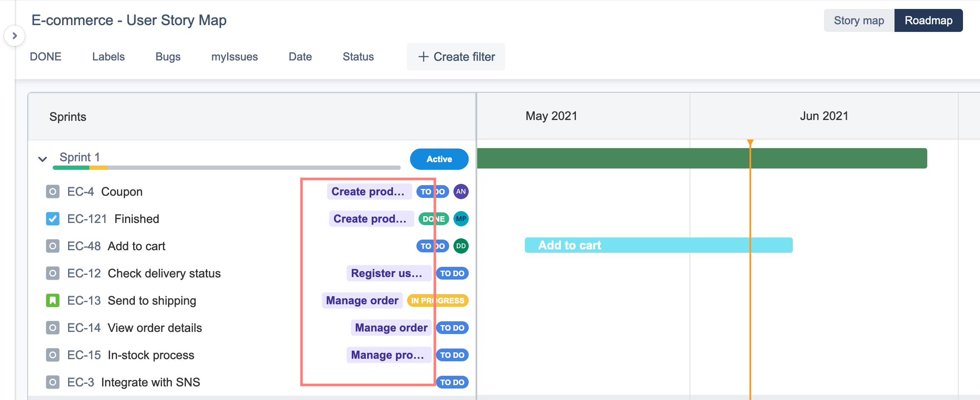Select the Bugs filter
Image resolution: width=980 pixels, height=400 pixels.
(x=168, y=57)
